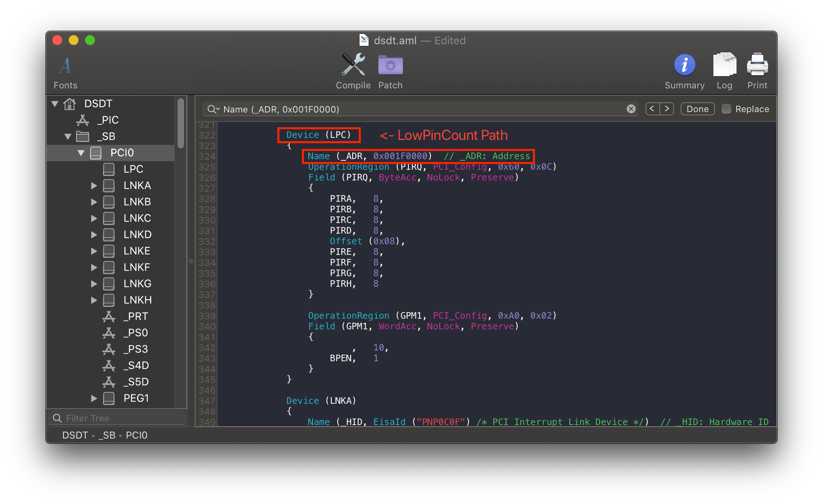Go to previous search match
Screen dimensions: 823x504
[652, 109]
